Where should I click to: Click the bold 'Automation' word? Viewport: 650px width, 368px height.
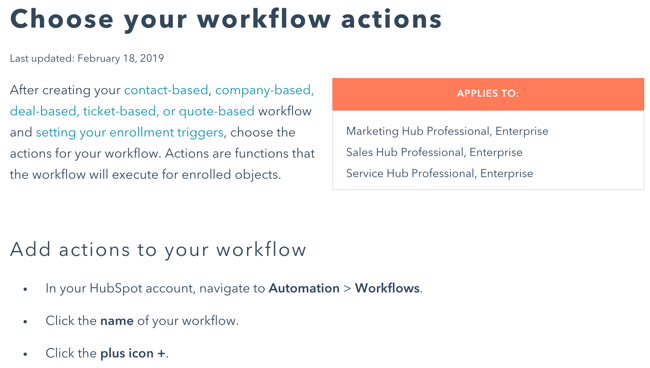(304, 288)
